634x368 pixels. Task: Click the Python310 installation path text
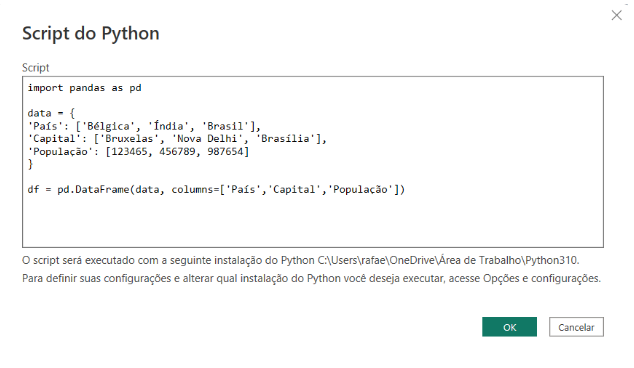tap(448, 260)
